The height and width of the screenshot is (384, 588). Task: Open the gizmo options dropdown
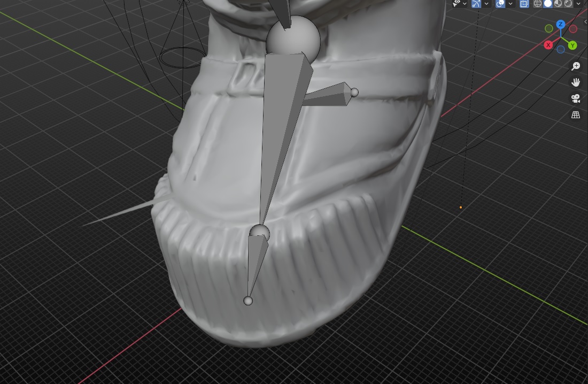click(486, 4)
